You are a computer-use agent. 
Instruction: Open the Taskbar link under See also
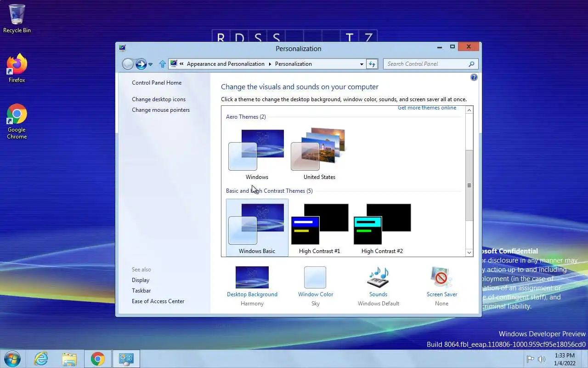pyautogui.click(x=141, y=291)
